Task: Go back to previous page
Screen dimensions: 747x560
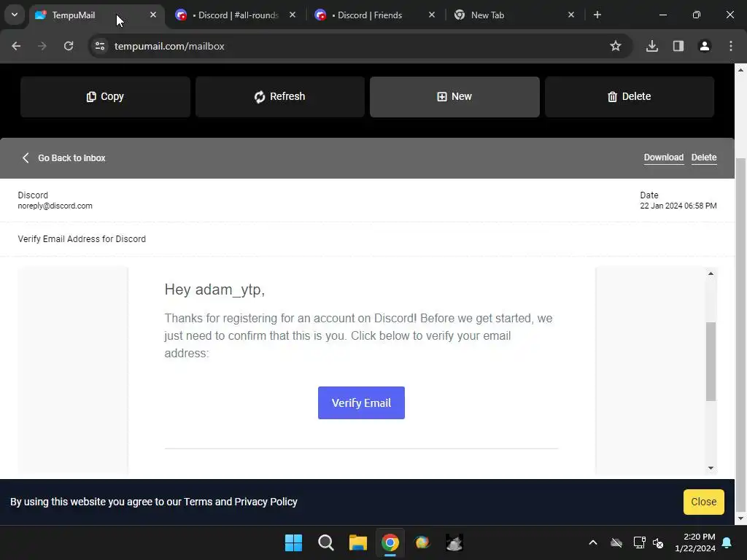Action: click(x=16, y=46)
